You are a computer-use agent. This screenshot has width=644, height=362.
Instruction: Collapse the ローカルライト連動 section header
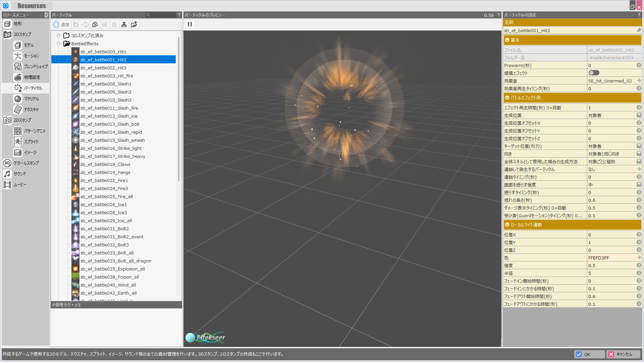pyautogui.click(x=507, y=225)
